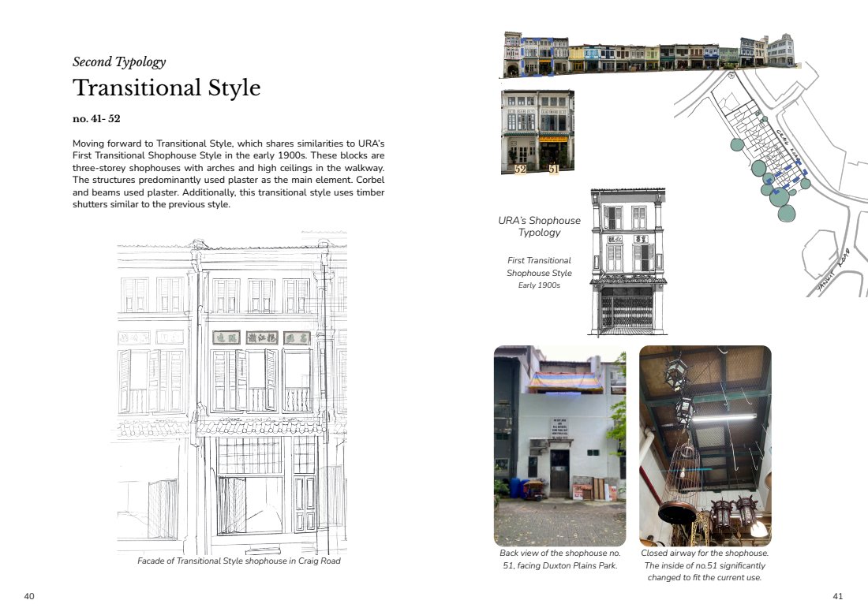Open the closed airway lantern photo

pos(705,445)
